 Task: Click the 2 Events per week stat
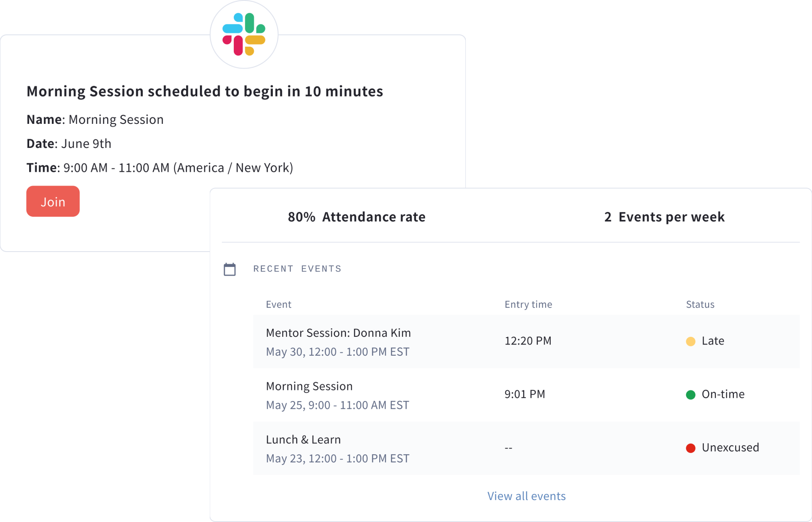pyautogui.click(x=664, y=217)
